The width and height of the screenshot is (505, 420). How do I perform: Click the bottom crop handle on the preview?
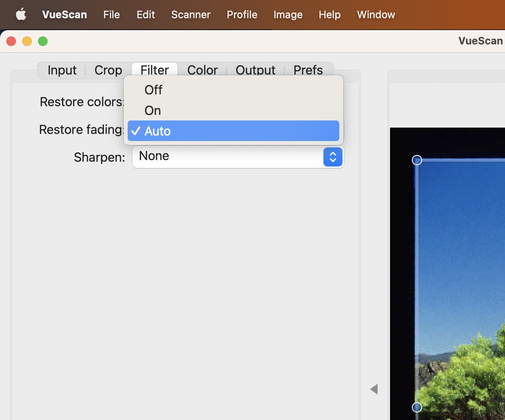416,407
